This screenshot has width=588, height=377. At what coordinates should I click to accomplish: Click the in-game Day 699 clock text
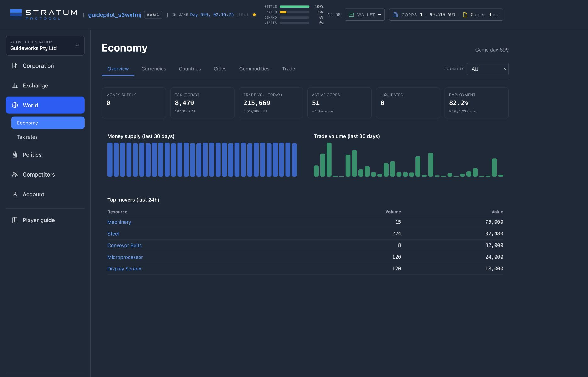pos(212,15)
